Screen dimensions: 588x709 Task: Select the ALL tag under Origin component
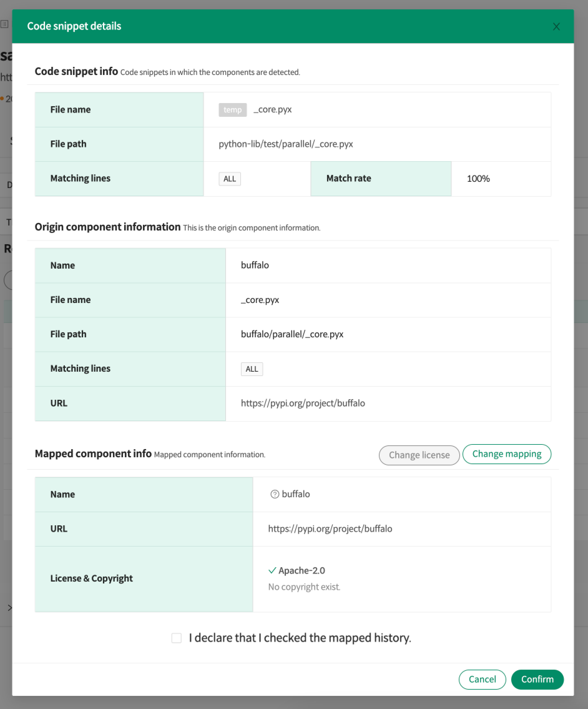(x=252, y=369)
